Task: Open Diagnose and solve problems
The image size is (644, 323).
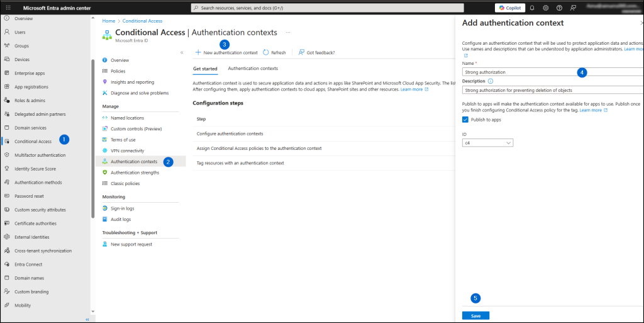Action: (x=140, y=93)
